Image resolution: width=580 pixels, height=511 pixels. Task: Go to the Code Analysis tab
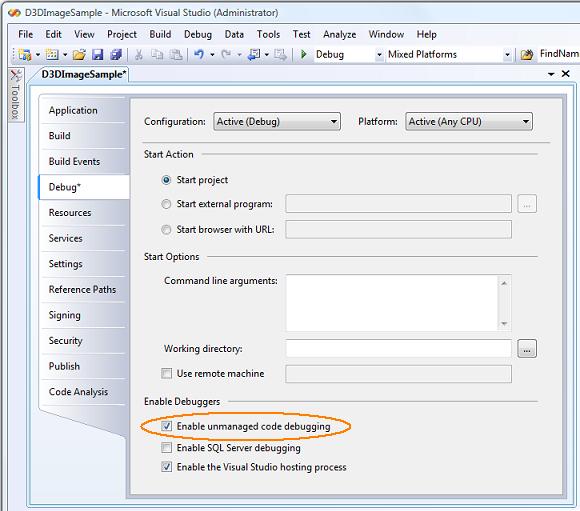point(78,391)
